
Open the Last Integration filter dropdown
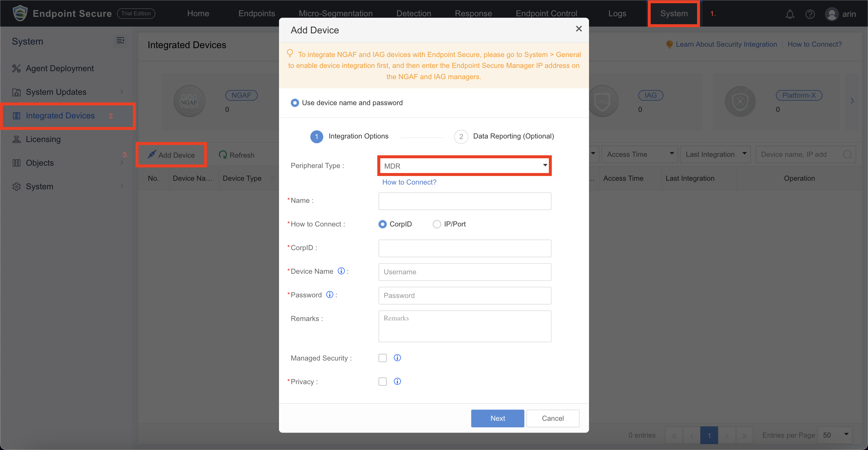coord(715,154)
